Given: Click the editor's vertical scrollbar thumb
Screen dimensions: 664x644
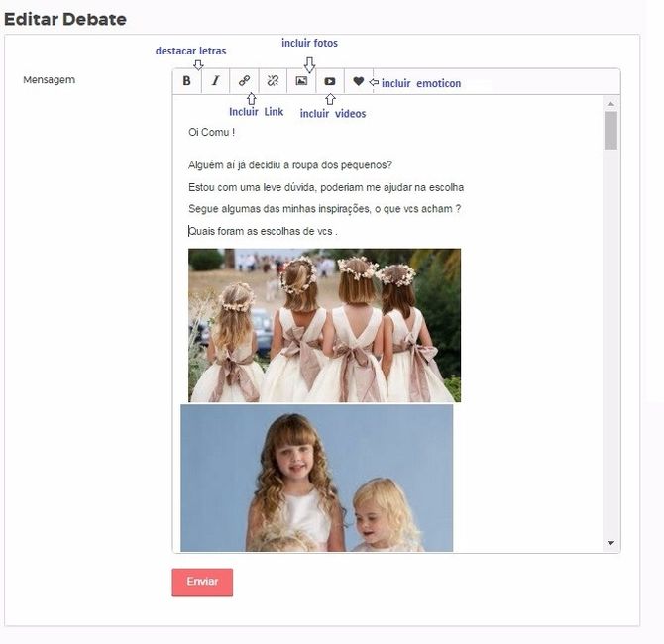Looking at the screenshot, I should (610, 131).
